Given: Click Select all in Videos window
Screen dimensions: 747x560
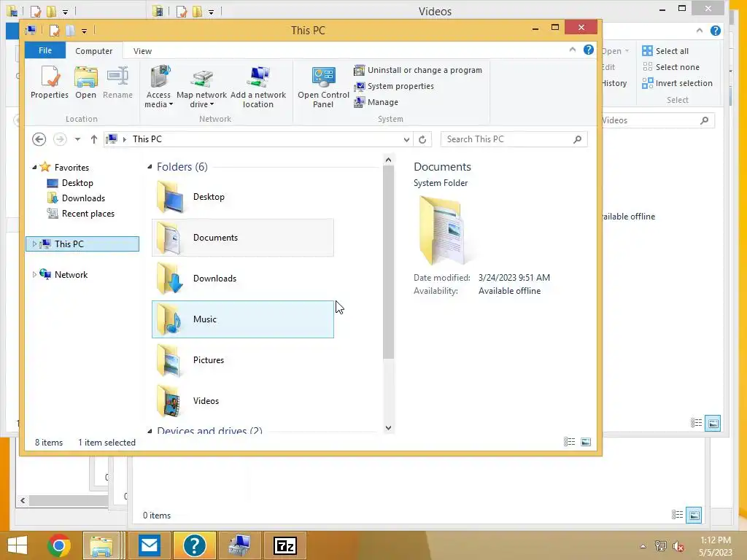Looking at the screenshot, I should (665, 51).
